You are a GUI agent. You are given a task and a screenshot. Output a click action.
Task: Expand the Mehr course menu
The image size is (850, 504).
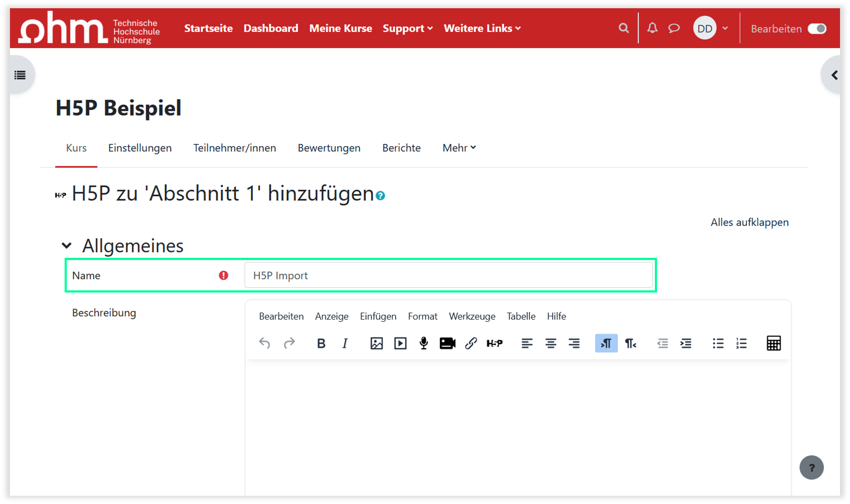pyautogui.click(x=459, y=148)
